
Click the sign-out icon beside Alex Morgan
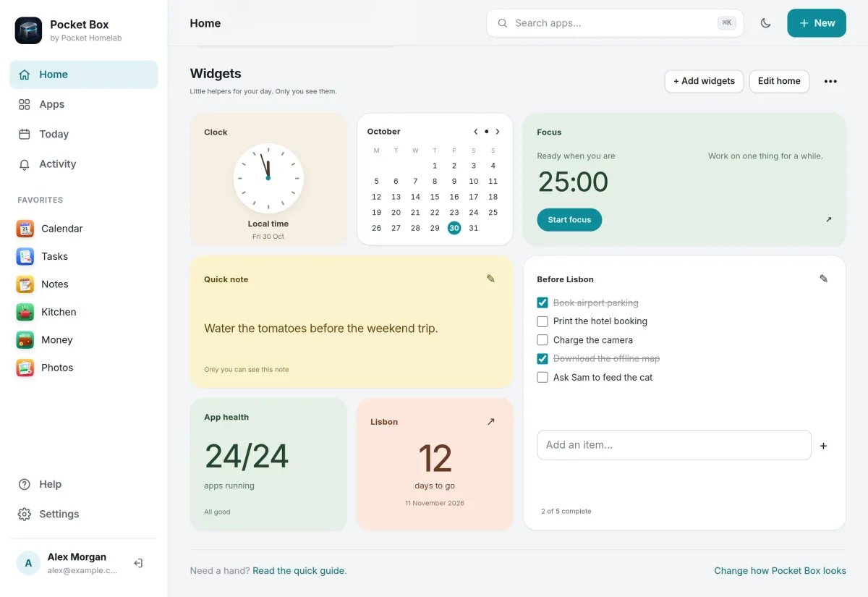point(138,563)
